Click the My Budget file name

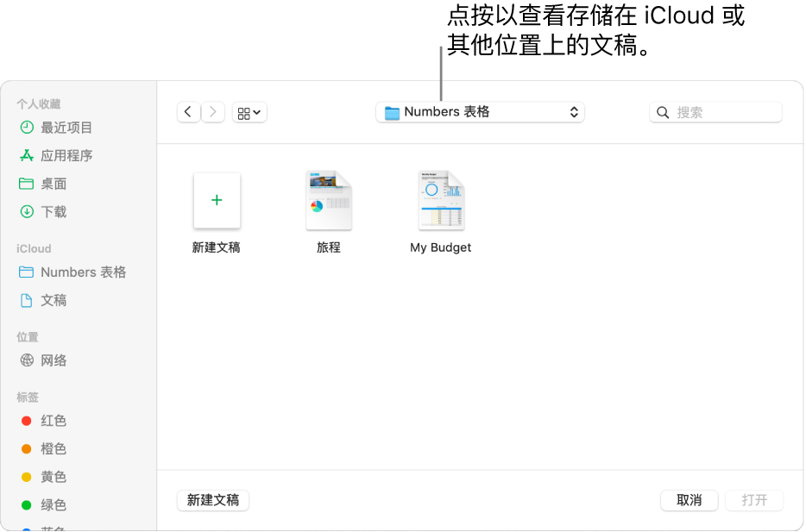440,247
